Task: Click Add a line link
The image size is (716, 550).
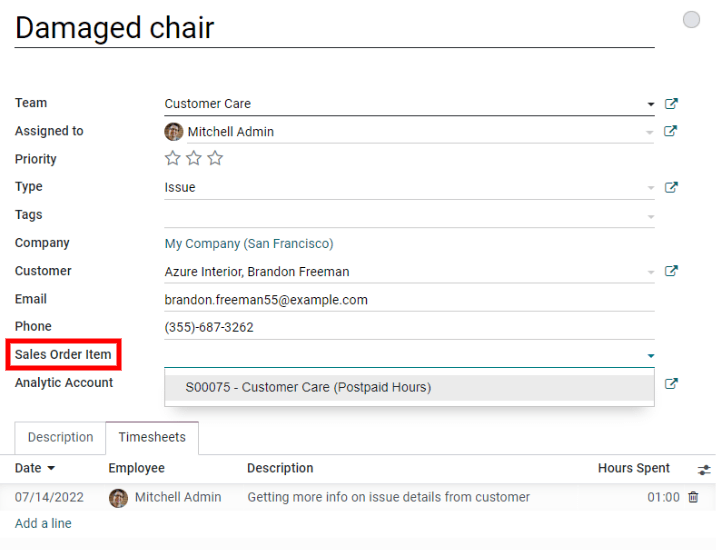Action: click(43, 523)
